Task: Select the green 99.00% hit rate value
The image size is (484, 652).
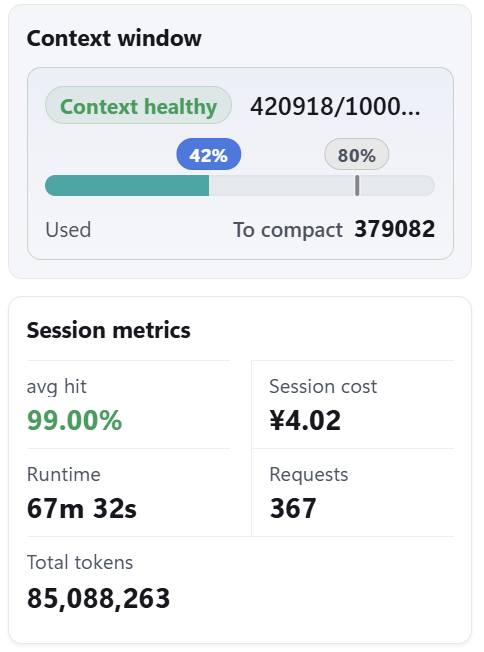Action: point(74,420)
